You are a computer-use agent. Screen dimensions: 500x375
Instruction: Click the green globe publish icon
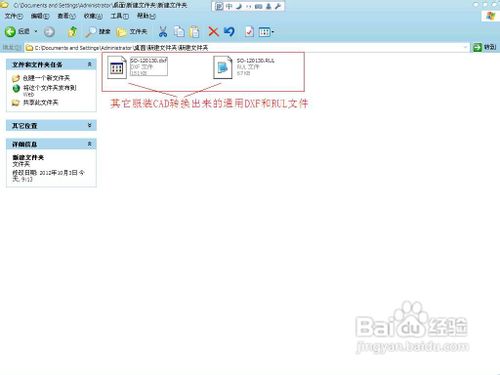click(16, 88)
